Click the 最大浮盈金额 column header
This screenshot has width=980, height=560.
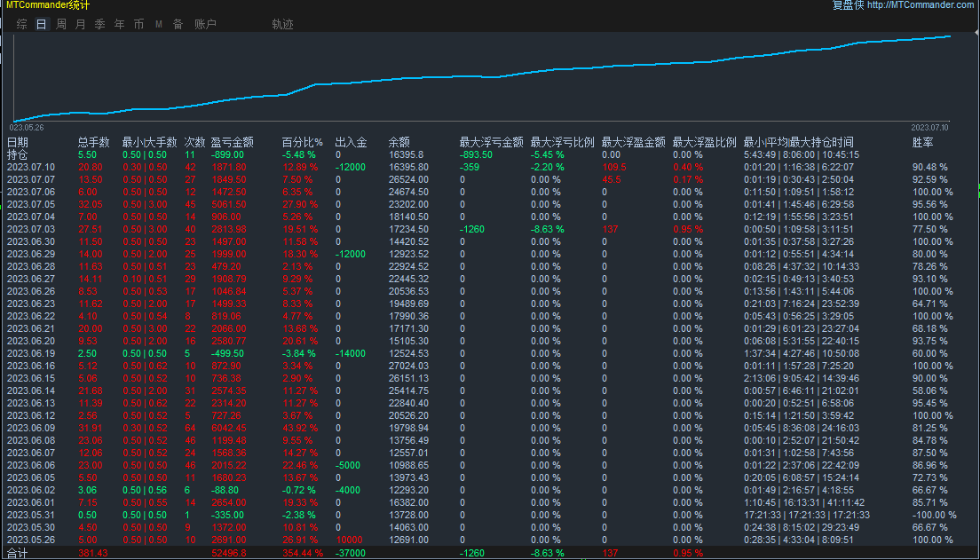tap(634, 143)
